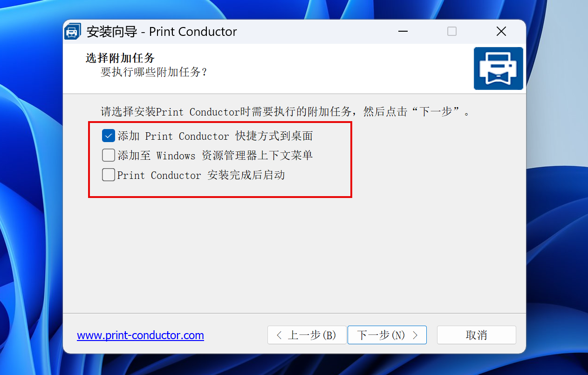Tick the 安装完成后启动 checkbox

coord(109,175)
